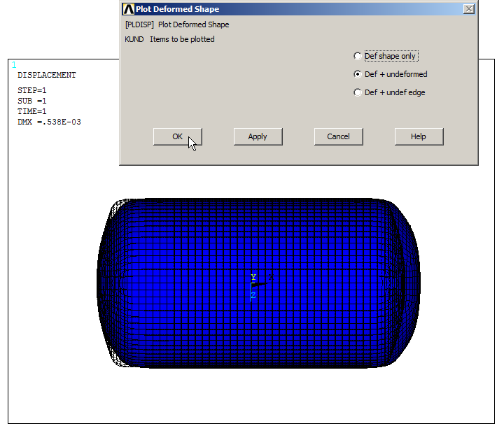Click the STEP=1 legend entry
The image size is (504, 433).
pos(32,90)
